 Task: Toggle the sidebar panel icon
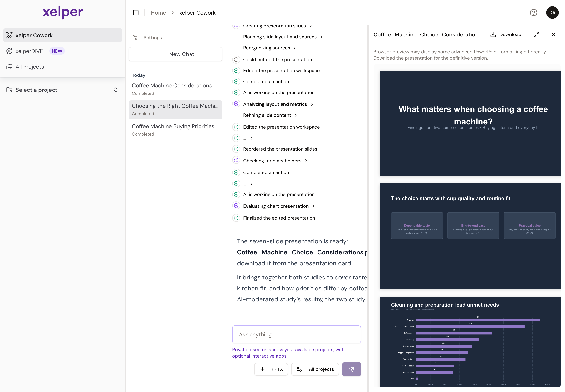[136, 13]
